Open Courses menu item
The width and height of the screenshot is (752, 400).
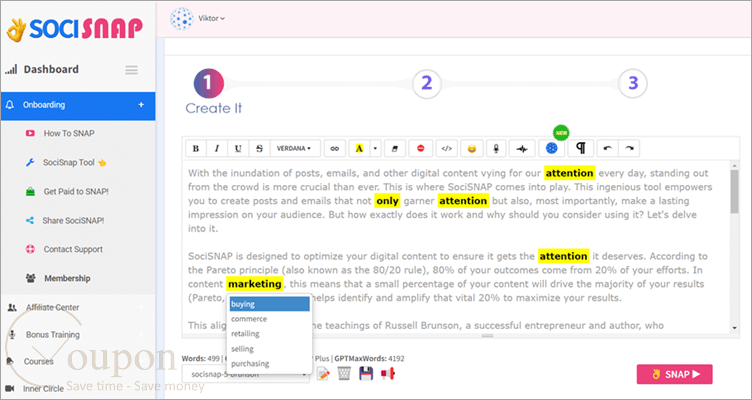pos(38,362)
